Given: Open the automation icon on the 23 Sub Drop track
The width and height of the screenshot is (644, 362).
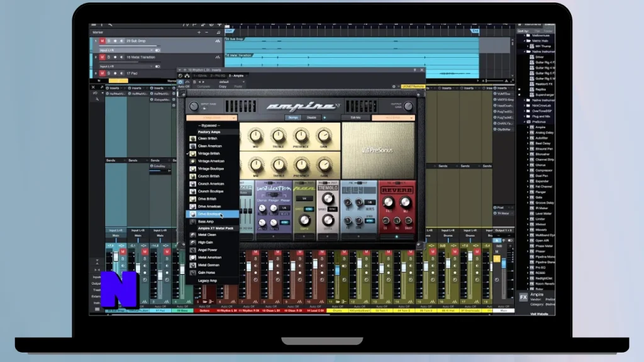Looking at the screenshot, I should [x=217, y=41].
